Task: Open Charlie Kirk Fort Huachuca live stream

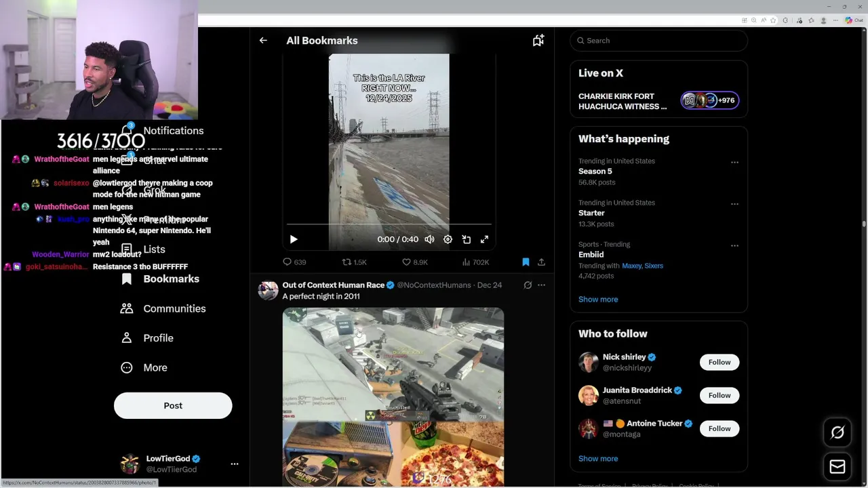Action: (x=623, y=101)
